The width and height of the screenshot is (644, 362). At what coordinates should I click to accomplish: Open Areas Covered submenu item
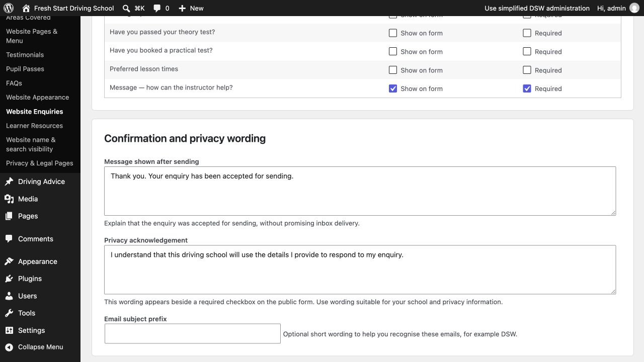pyautogui.click(x=28, y=18)
